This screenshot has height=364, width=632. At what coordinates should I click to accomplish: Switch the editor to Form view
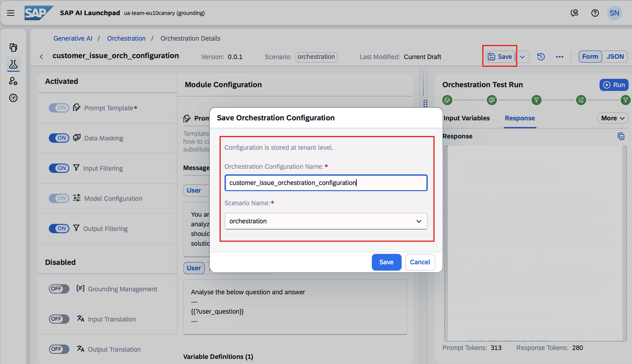pos(590,57)
